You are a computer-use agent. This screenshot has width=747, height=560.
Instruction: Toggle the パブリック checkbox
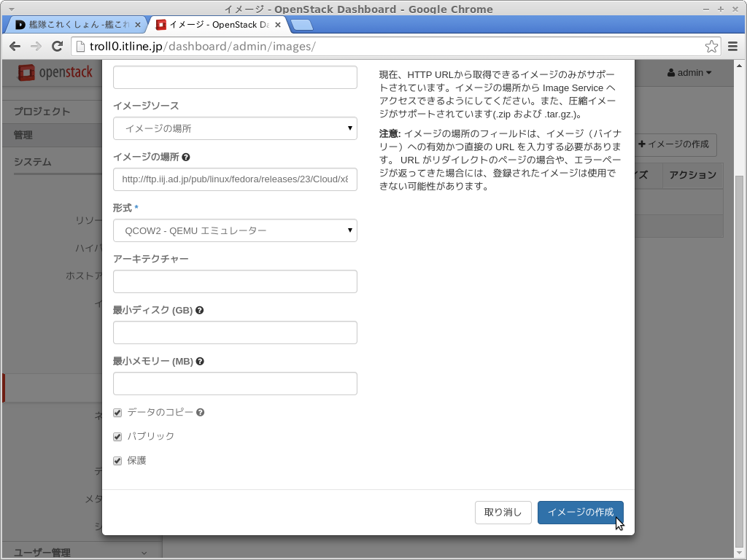tap(117, 437)
